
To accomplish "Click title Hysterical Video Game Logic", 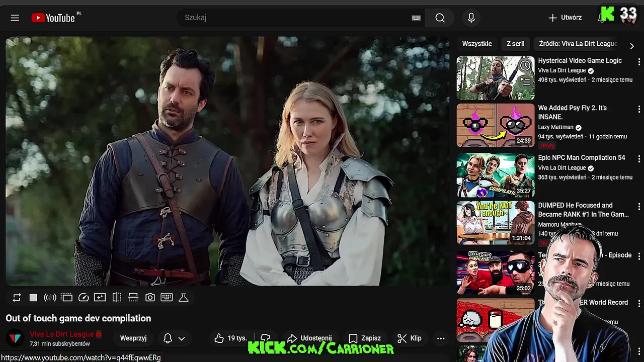I will [580, 60].
